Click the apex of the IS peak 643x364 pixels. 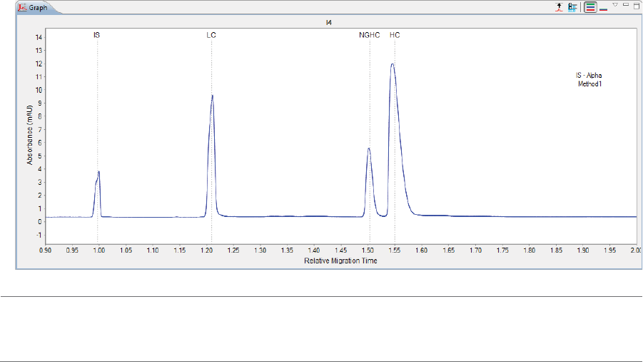click(98, 172)
